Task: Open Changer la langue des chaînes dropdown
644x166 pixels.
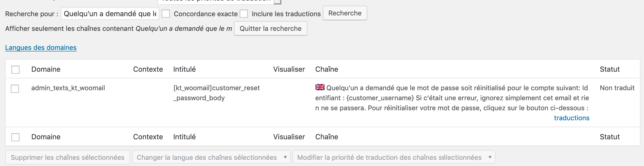Action: (211, 157)
